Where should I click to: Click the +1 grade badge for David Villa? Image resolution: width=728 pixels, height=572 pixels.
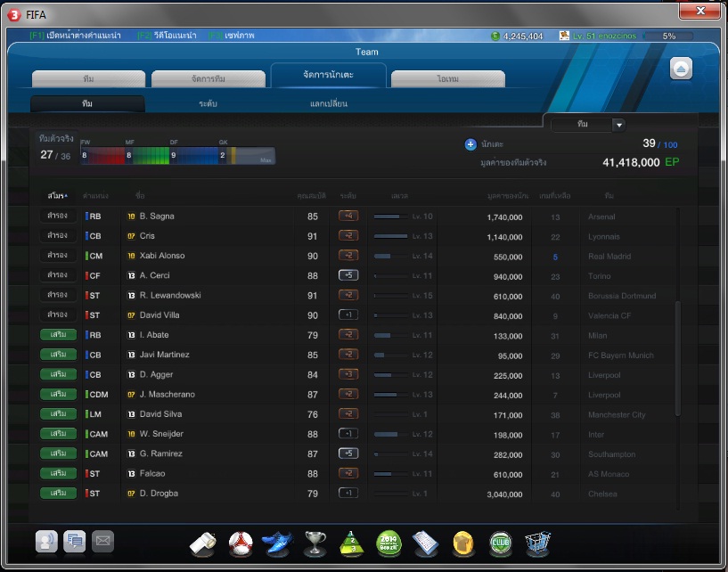click(348, 315)
